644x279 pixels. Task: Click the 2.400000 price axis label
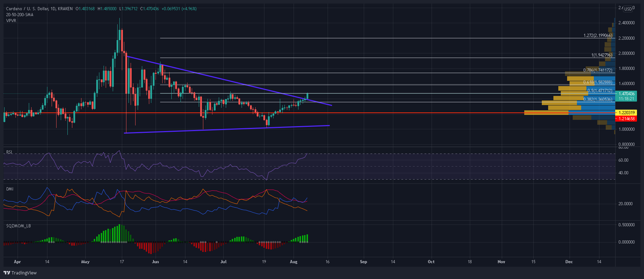coord(626,23)
